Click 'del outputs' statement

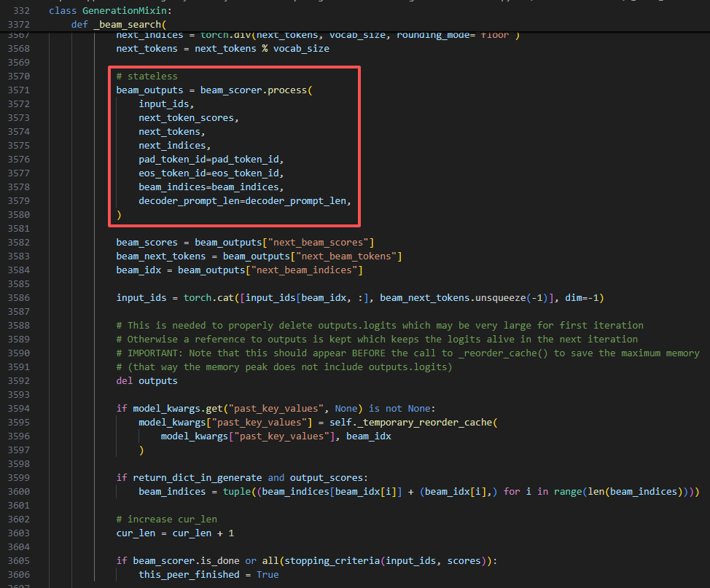(x=147, y=380)
